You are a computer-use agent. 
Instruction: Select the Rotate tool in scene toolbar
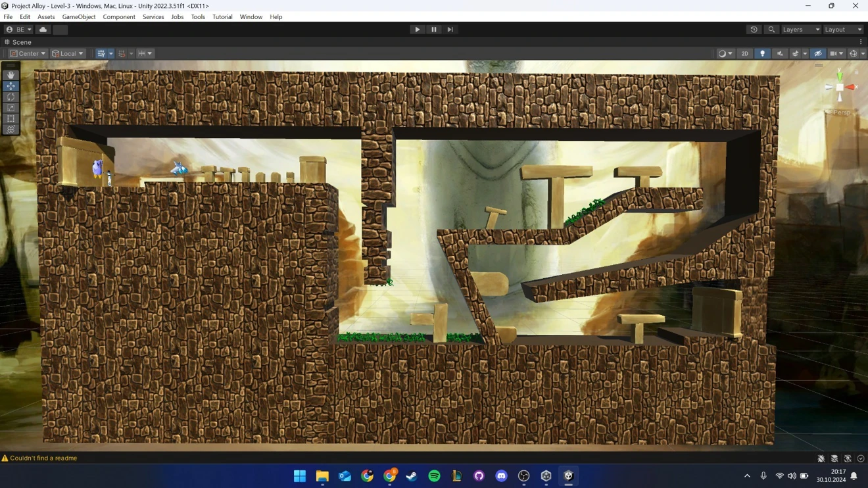coord(11,97)
